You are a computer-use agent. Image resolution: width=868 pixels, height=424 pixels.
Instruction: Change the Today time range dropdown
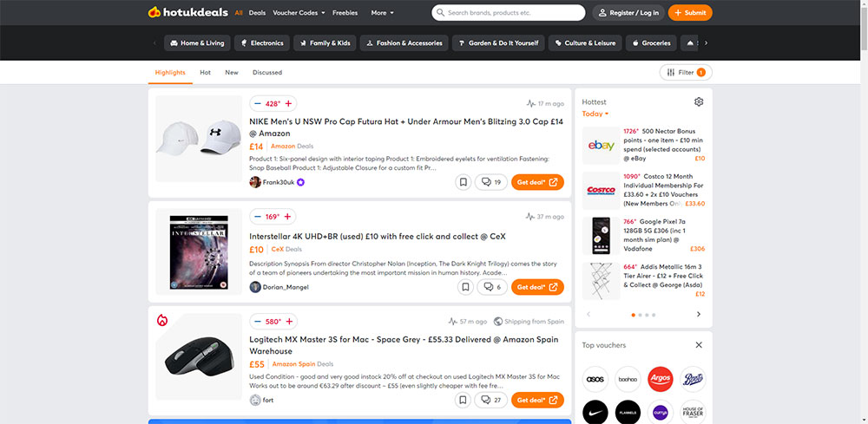[x=595, y=114]
